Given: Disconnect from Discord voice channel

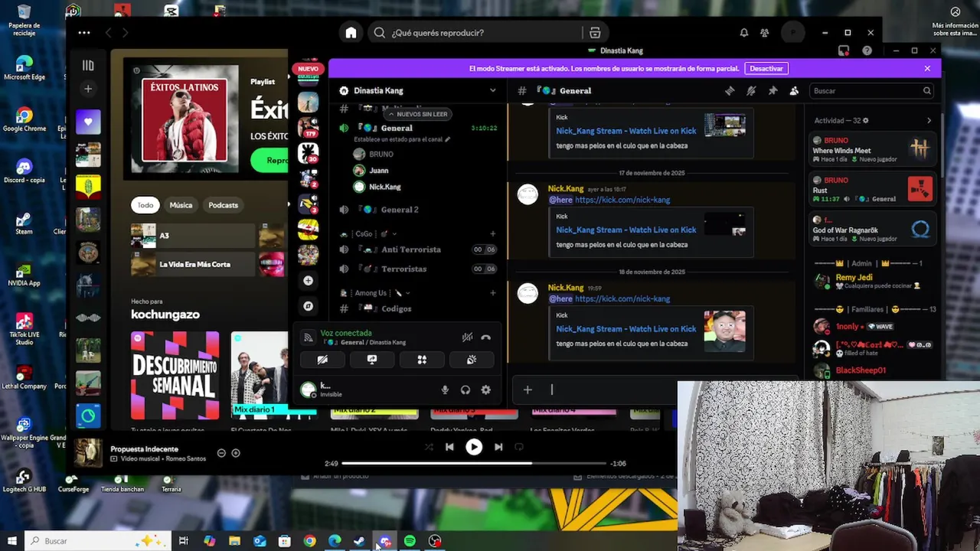Looking at the screenshot, I should pos(485,337).
